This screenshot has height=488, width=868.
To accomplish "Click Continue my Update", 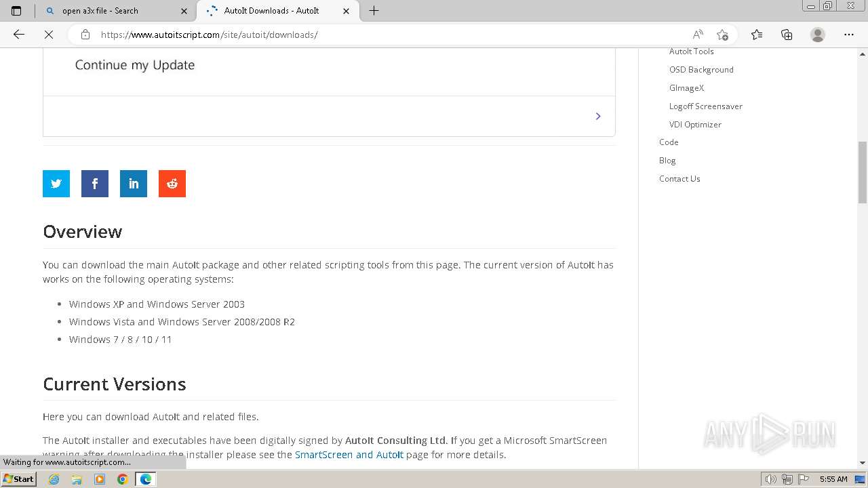I will tap(135, 65).
